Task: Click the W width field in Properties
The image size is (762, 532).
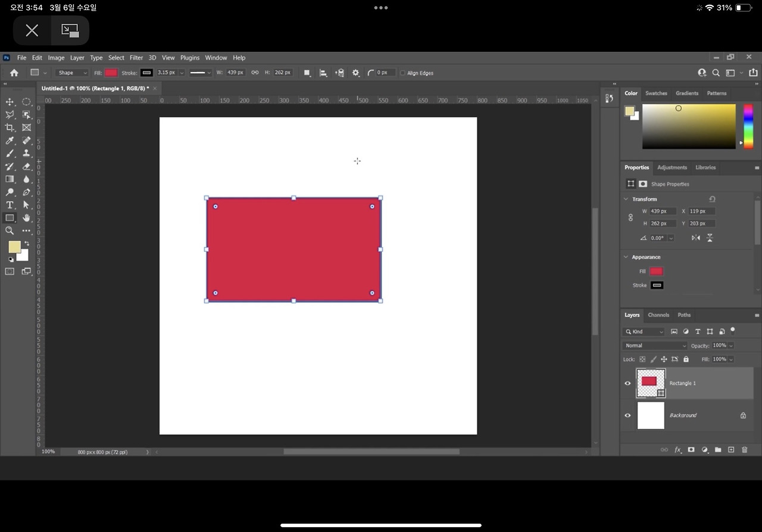Action: tap(663, 211)
